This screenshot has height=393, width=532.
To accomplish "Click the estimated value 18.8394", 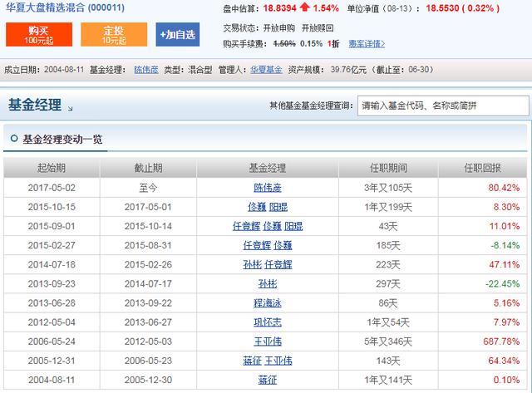I will click(279, 8).
